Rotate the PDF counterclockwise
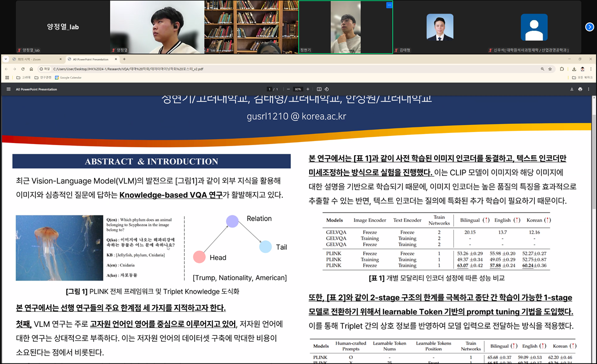Screen dimensions: 597x364 point(327,89)
